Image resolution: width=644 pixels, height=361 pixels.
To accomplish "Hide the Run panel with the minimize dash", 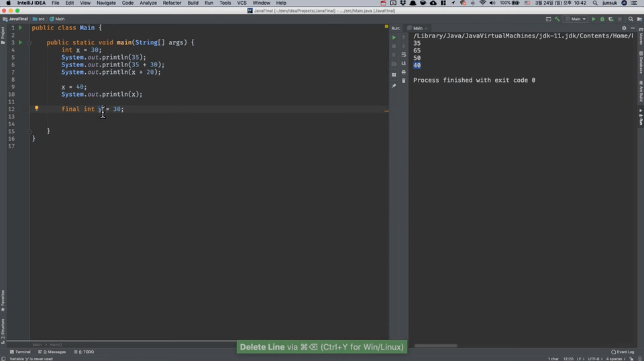I will tap(633, 28).
